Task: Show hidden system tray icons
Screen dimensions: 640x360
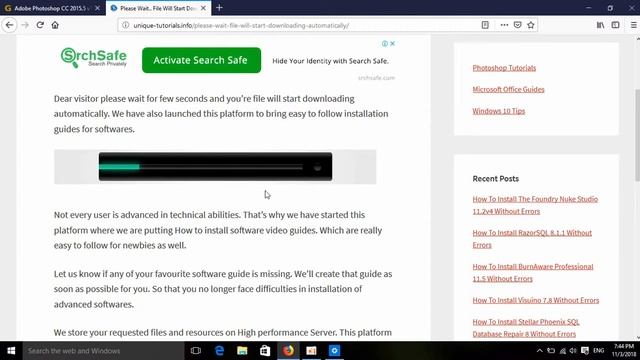Action: 540,351
